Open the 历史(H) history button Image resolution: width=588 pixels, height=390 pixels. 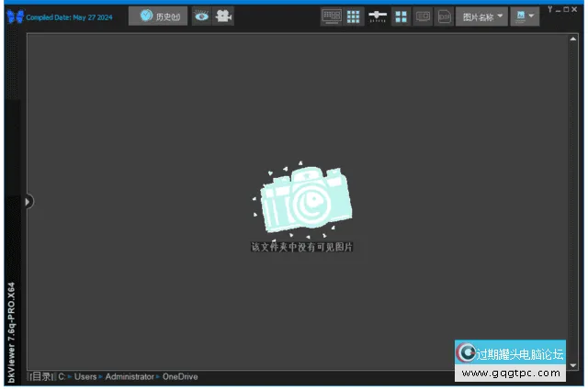158,16
